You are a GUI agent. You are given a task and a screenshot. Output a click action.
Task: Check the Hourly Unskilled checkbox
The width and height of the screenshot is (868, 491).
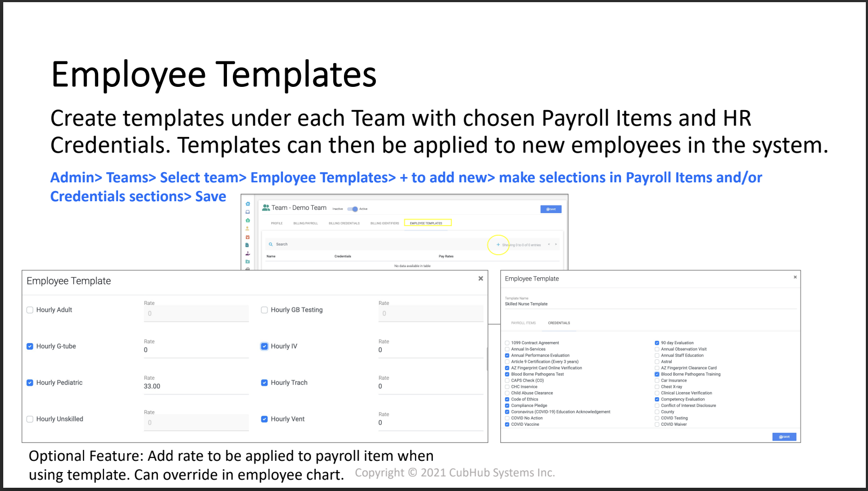tap(30, 419)
